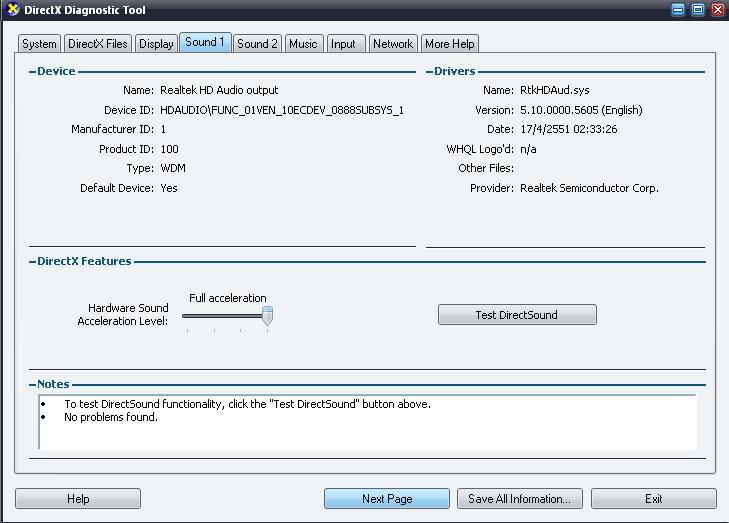Click the Help button
Screen dimensions: 729x523
tap(78, 499)
